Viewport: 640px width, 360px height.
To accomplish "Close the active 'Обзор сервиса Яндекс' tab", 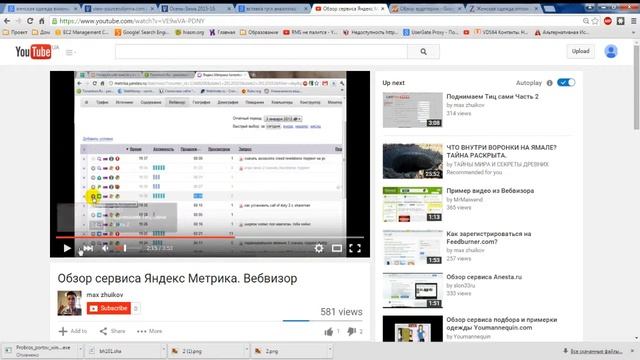I will pos(382,8).
